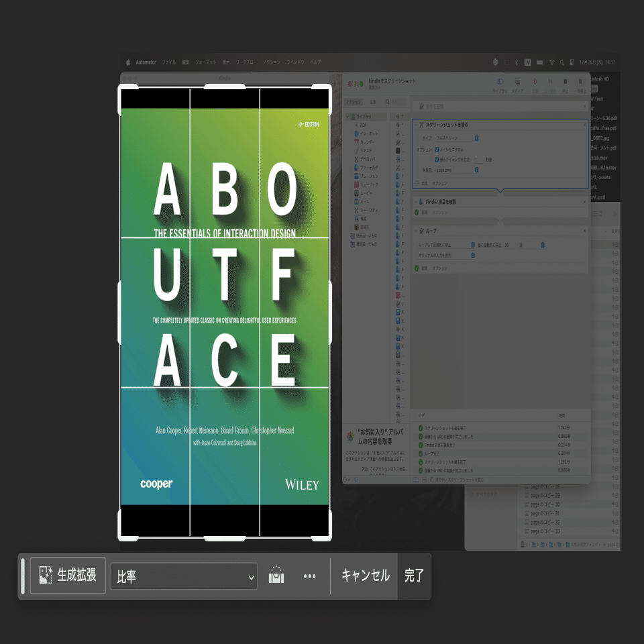Viewport: 644px width, 644px height.
Task: Open the タイプ フルスクリーン dropdown
Action: tap(457, 138)
